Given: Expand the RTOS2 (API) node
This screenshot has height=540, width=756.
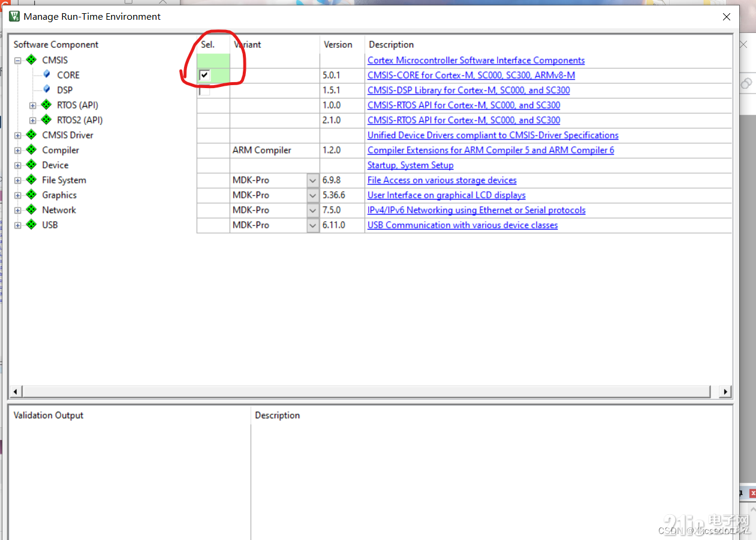Looking at the screenshot, I should click(32, 120).
